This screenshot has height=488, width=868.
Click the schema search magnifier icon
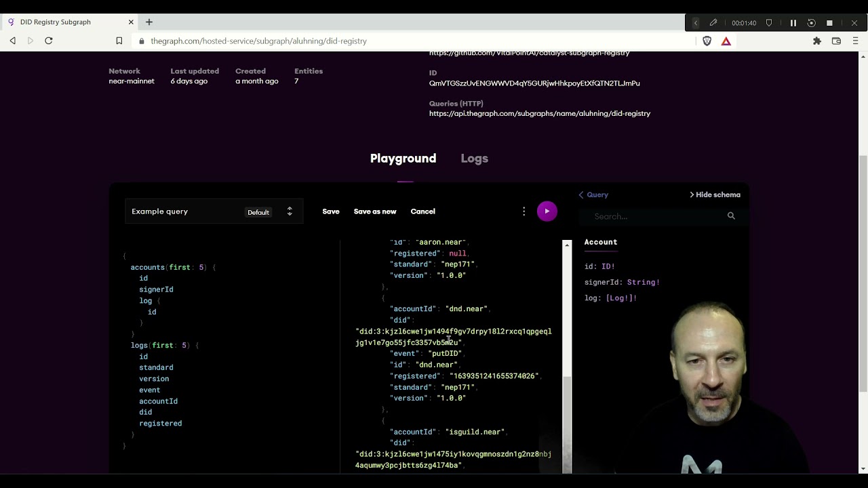731,216
